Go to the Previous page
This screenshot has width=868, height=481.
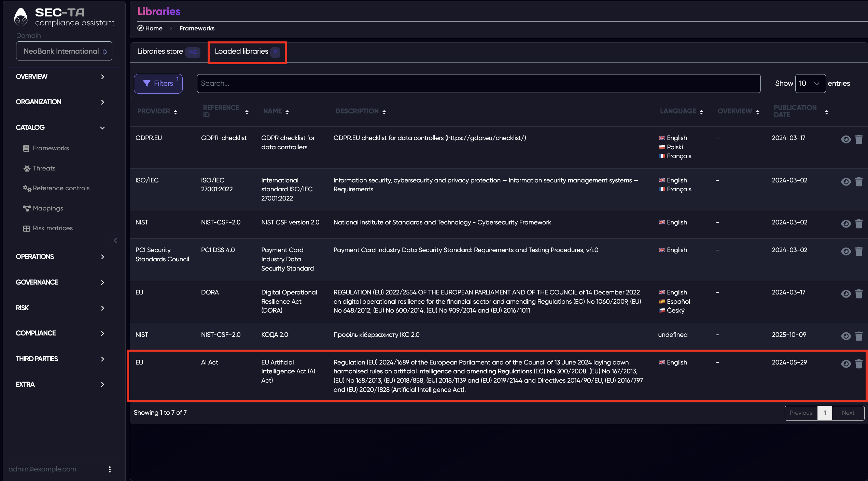[x=801, y=413]
